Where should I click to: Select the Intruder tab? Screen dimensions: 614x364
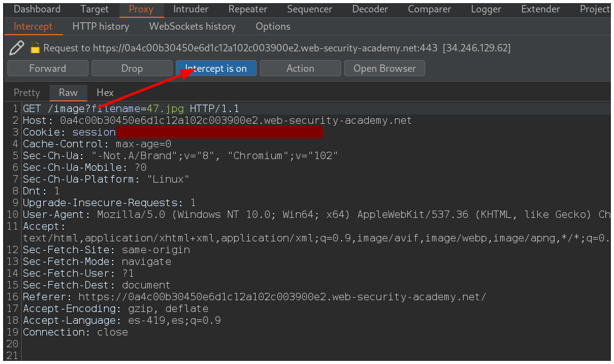pyautogui.click(x=191, y=9)
